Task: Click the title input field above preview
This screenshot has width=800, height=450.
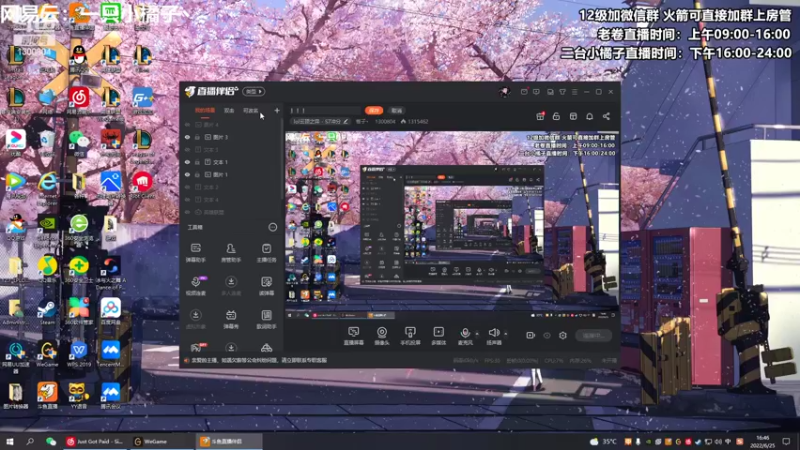Action: point(324,110)
